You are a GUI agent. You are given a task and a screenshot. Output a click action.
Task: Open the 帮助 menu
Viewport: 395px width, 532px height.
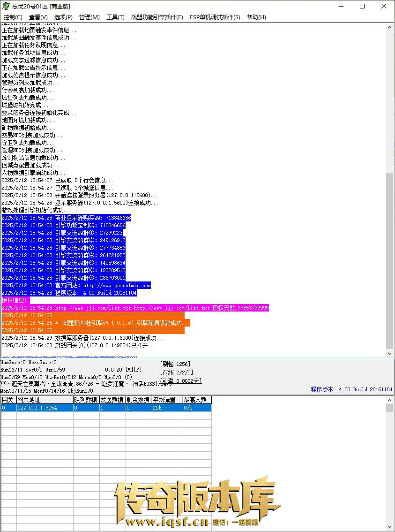256,17
